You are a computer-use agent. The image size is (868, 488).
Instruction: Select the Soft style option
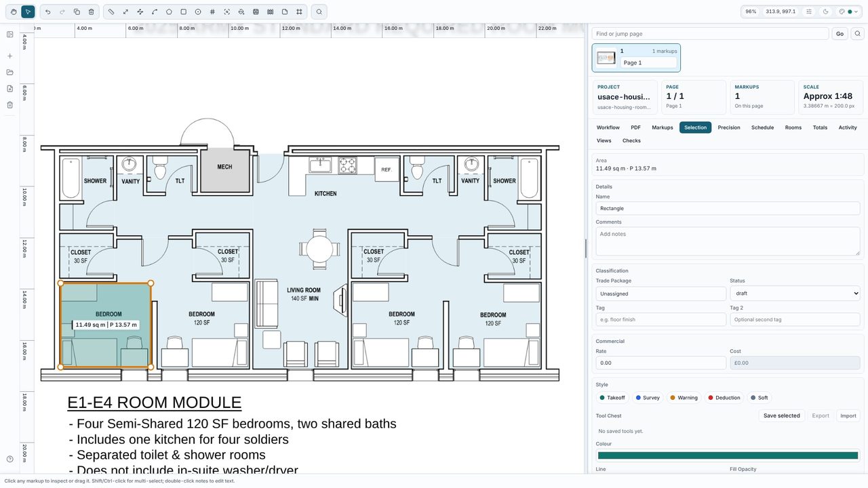[x=759, y=398]
